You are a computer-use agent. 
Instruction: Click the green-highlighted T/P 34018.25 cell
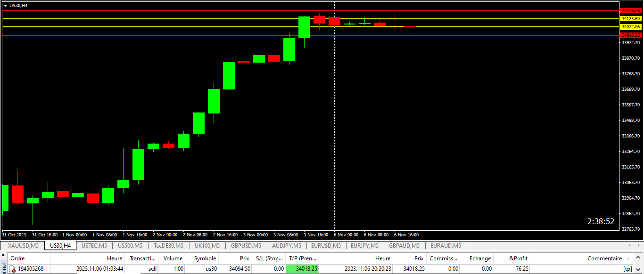pos(302,269)
